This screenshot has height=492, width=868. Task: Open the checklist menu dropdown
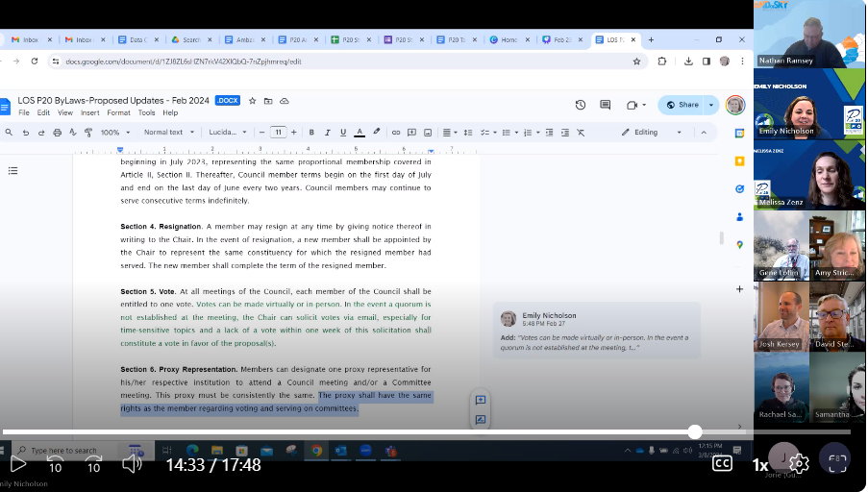(x=487, y=133)
